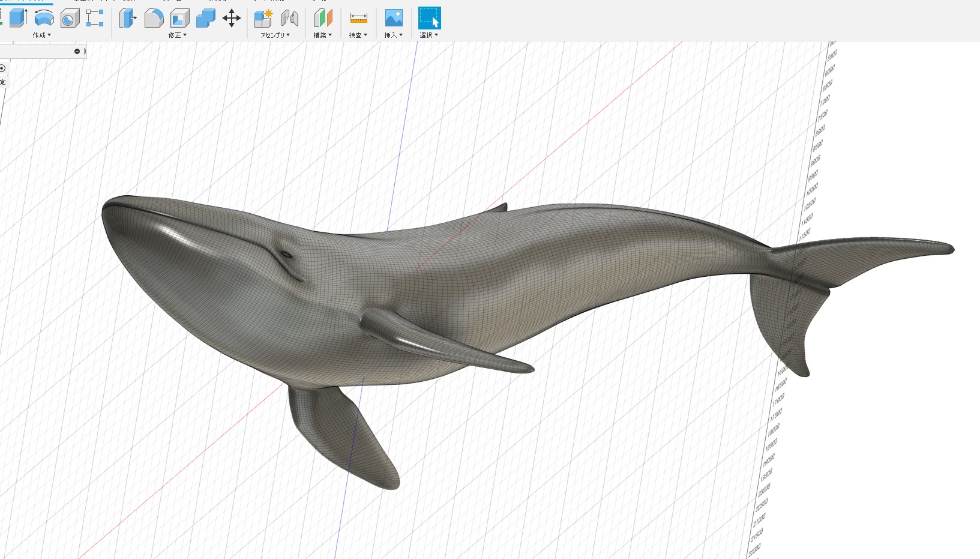Create a New Component
The height and width of the screenshot is (559, 980).
pos(263,18)
